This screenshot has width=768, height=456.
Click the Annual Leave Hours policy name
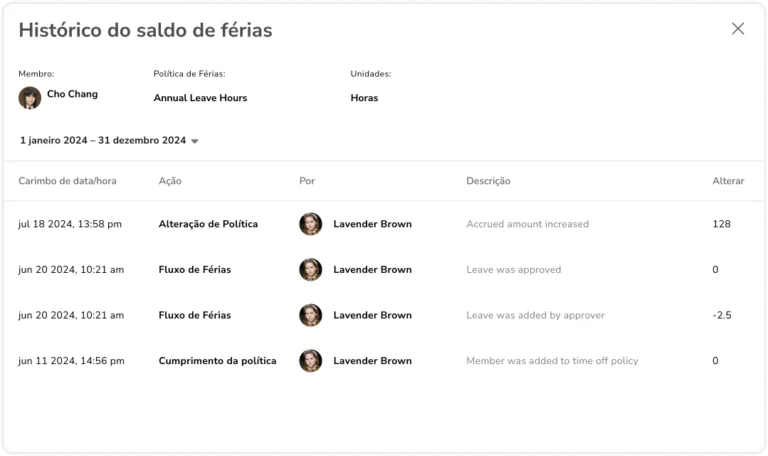(200, 98)
